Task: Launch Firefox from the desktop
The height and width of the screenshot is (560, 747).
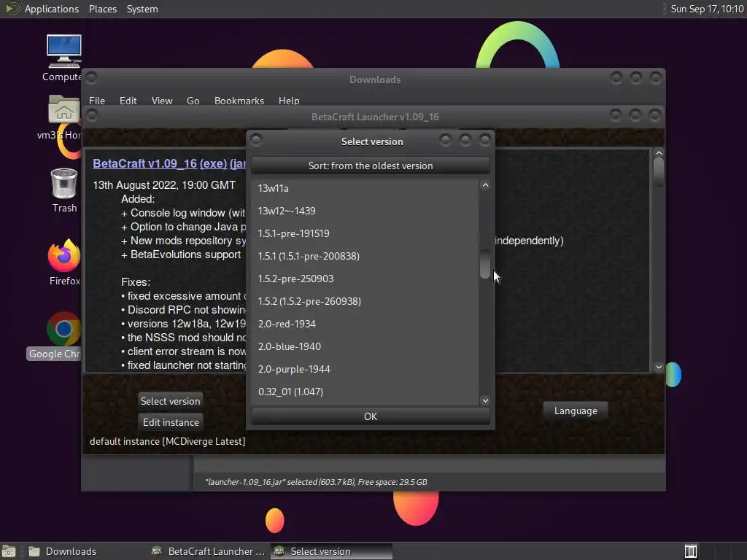Action: click(x=64, y=256)
